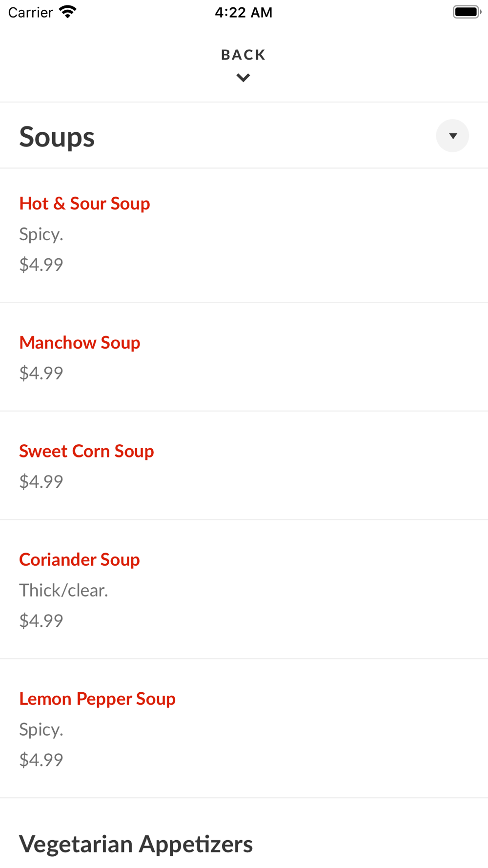Tap the Thick/clear. description under Coriander Soup
Viewport: 488px width, 868px height.
pos(63,590)
